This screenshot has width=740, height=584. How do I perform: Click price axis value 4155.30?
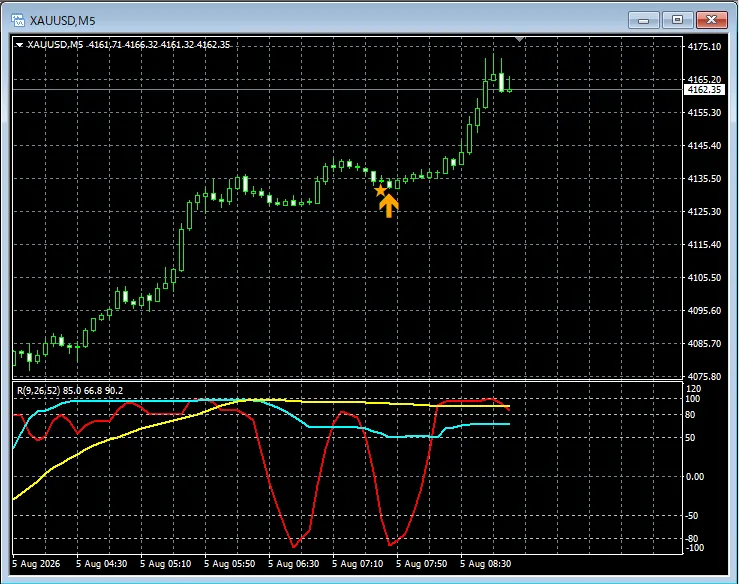704,112
